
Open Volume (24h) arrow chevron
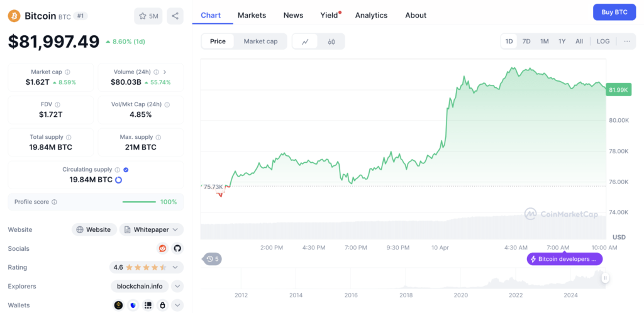coord(165,72)
